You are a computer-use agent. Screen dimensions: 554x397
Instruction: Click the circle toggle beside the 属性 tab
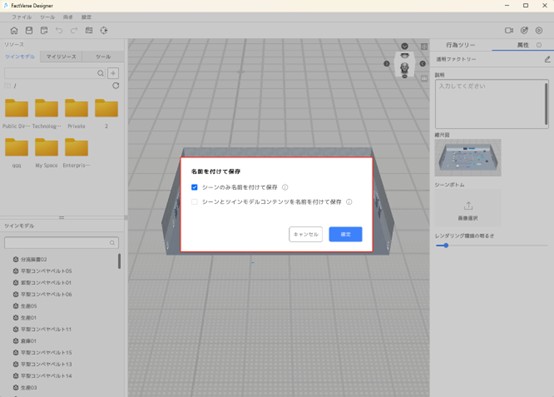coord(539,45)
